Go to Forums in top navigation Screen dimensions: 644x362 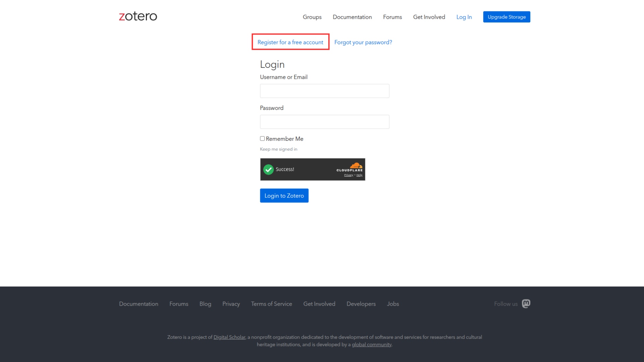392,17
